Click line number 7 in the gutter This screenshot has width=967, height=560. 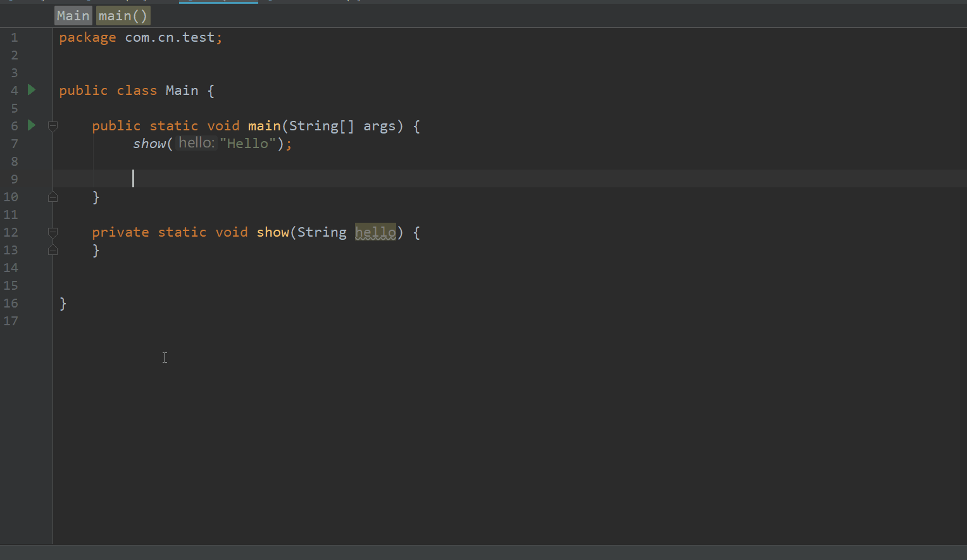(15, 144)
